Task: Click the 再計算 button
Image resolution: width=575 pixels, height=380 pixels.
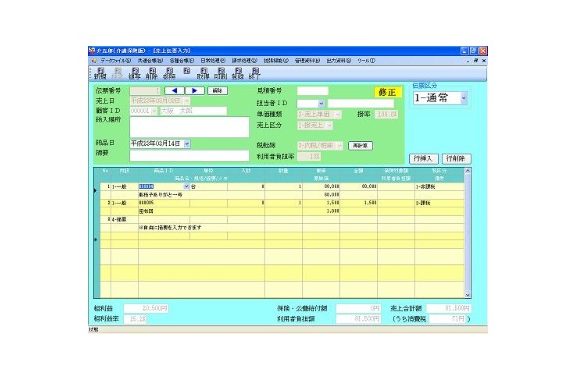Action: pos(360,146)
